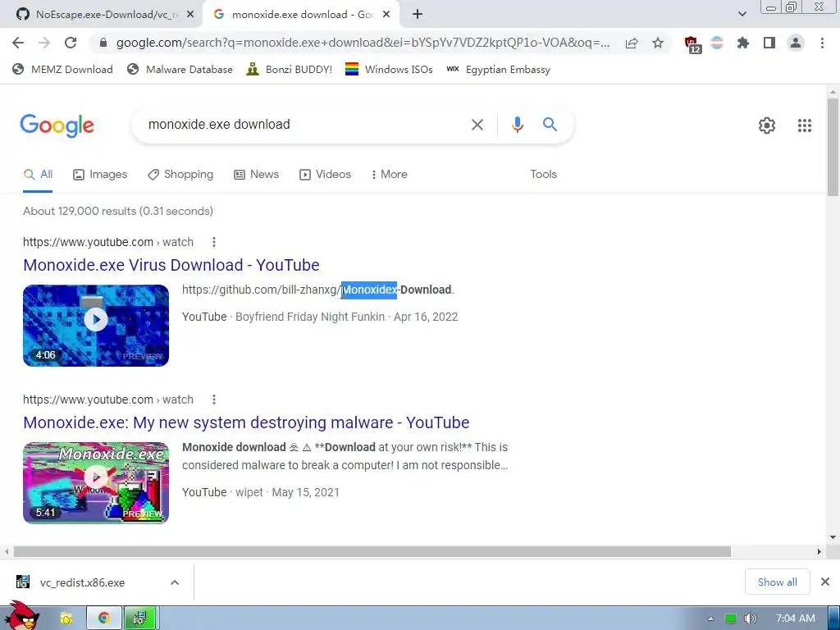Select the All results tab
Screen dimensions: 840x630
pyautogui.click(x=38, y=175)
